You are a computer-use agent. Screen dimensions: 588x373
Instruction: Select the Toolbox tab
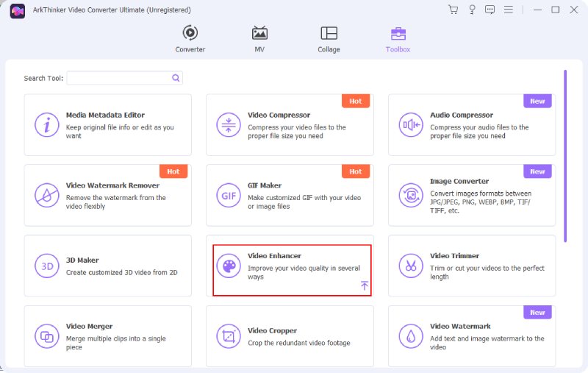point(398,39)
